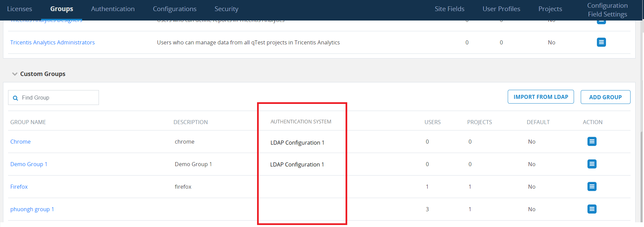Open the Site Fields tab

click(450, 9)
